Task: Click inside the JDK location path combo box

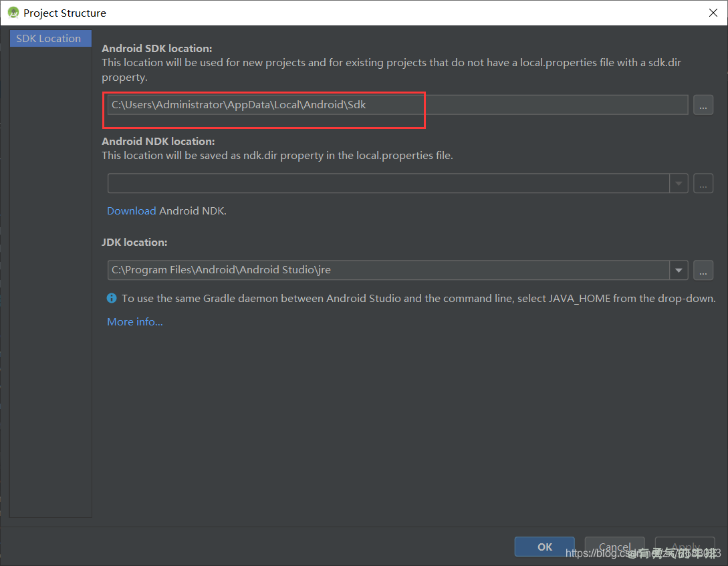Action: [x=388, y=270]
